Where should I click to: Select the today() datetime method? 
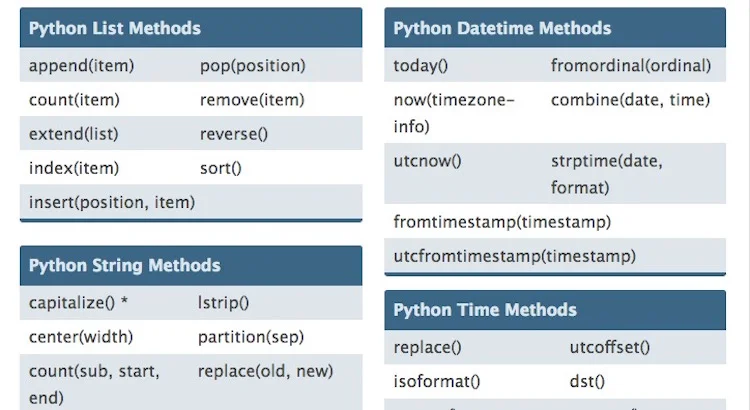[420, 66]
